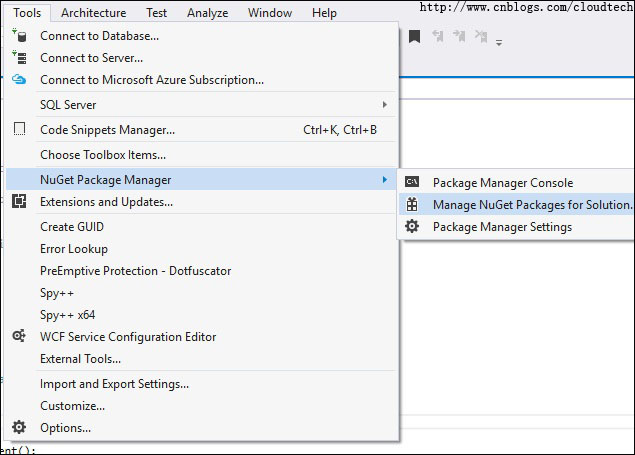Select Options...
635x455 pixels.
[x=201, y=427]
